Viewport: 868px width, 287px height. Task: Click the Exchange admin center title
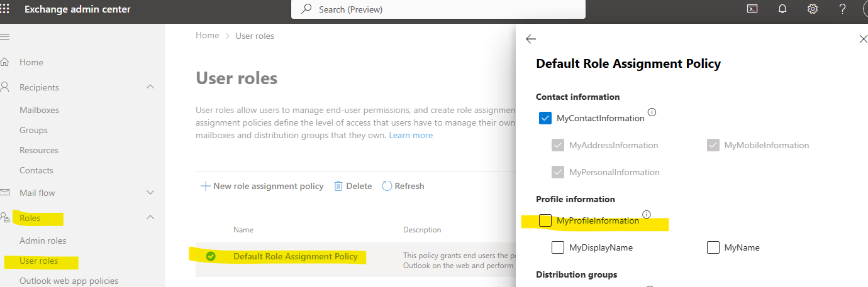pos(77,9)
